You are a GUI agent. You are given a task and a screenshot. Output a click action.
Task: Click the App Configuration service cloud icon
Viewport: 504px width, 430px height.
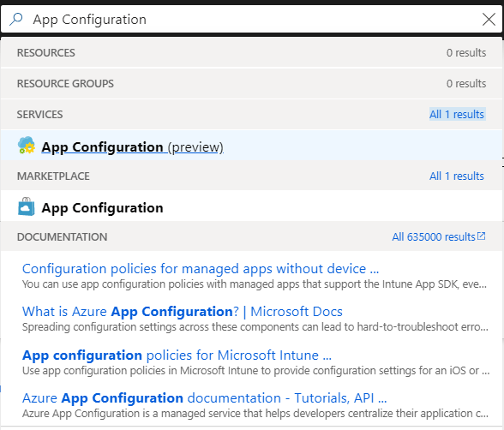(27, 145)
